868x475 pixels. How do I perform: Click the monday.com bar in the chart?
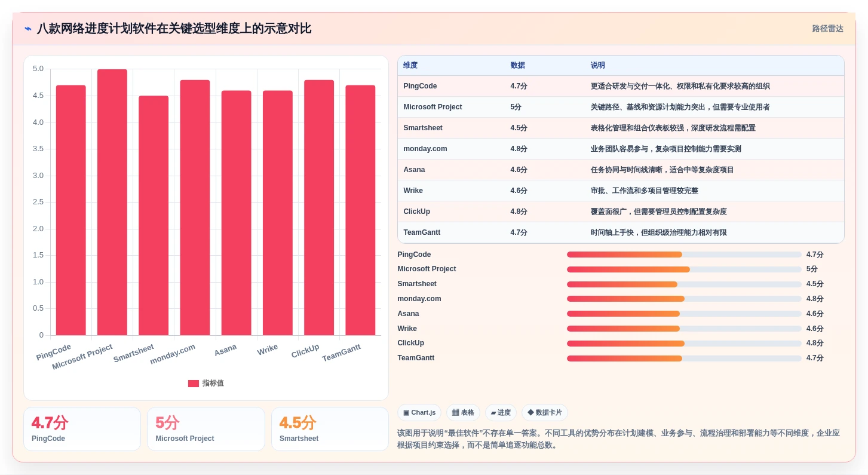[x=195, y=207]
